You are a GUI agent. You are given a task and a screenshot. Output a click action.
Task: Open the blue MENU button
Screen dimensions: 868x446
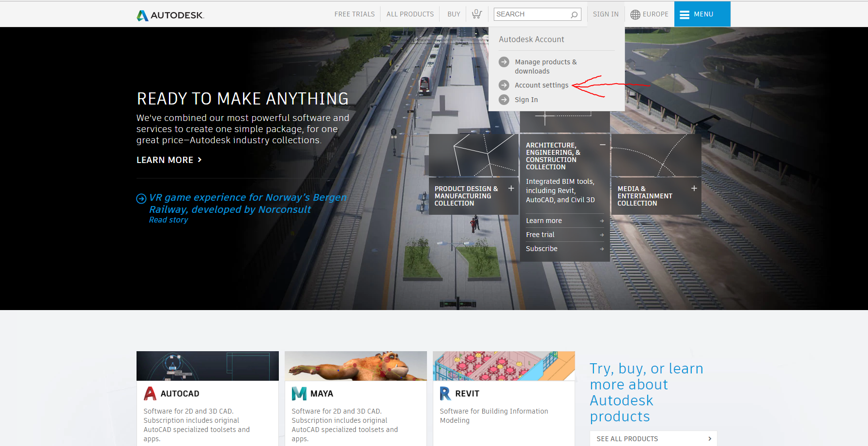pyautogui.click(x=702, y=14)
